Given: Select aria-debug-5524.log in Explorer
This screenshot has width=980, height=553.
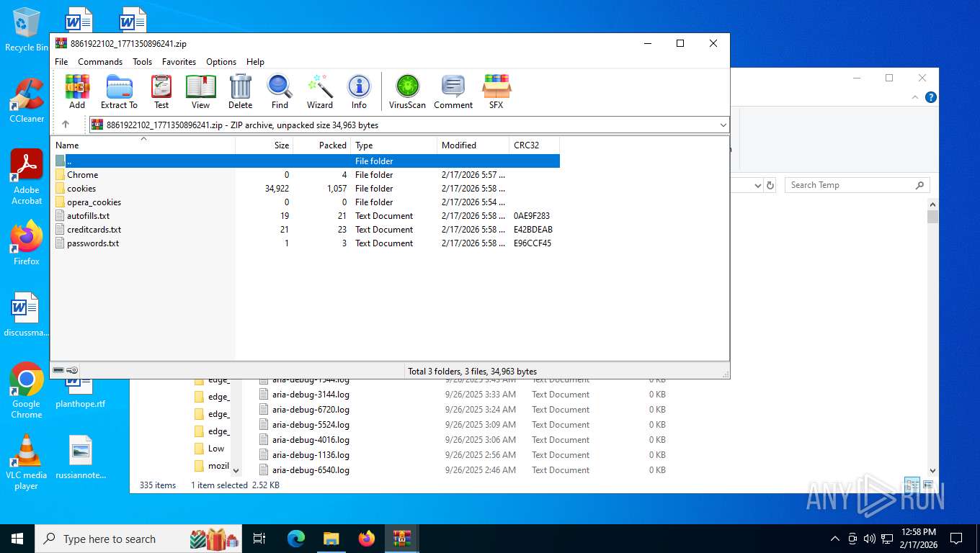Looking at the screenshot, I should click(311, 425).
